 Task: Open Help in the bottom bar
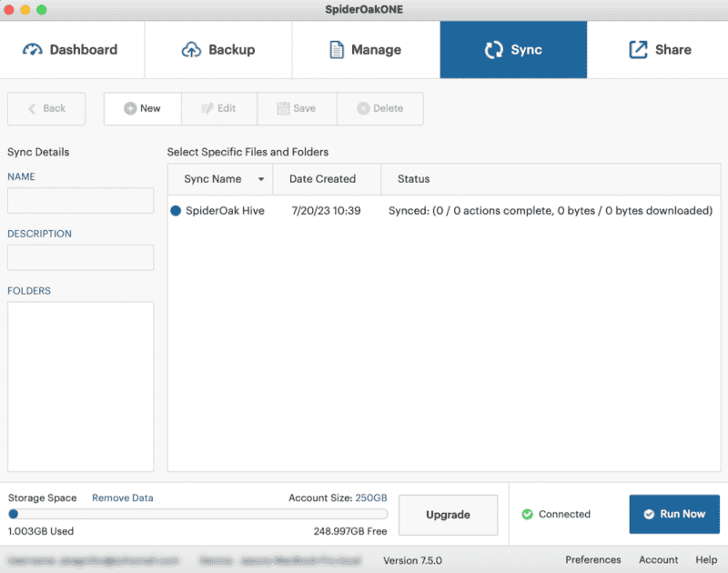(x=707, y=559)
